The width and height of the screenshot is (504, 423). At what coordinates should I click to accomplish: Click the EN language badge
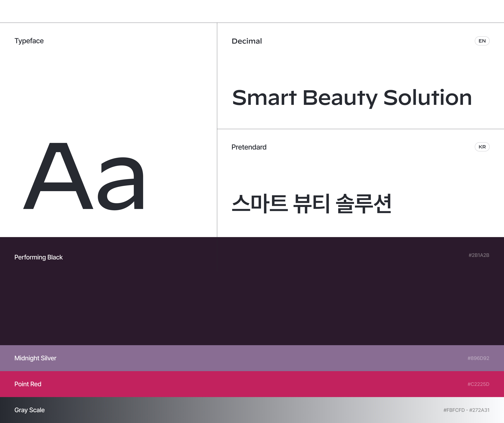click(482, 41)
